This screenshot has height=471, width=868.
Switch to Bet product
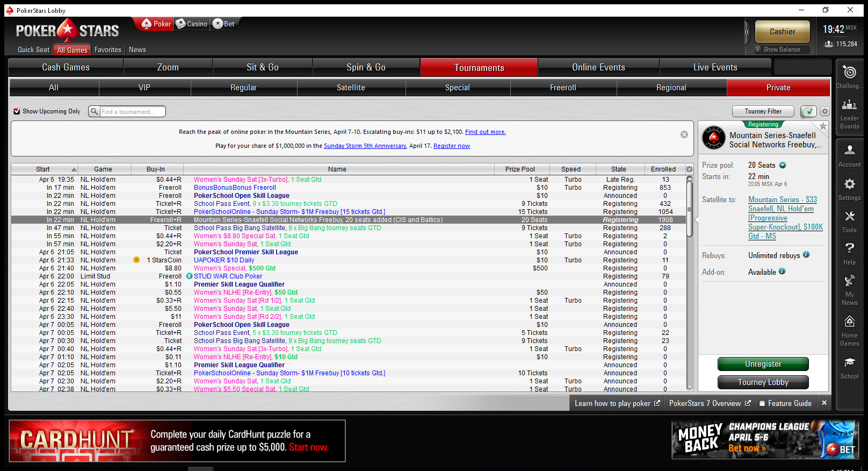pyautogui.click(x=223, y=24)
